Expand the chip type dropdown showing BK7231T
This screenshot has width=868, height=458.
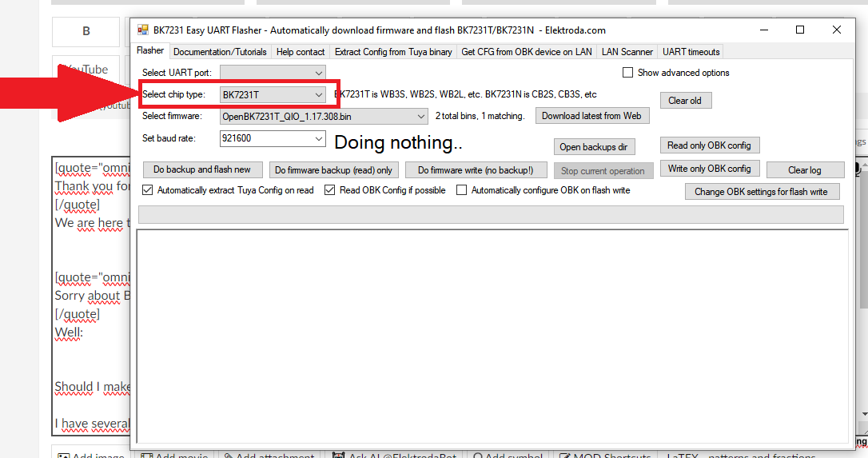point(273,94)
